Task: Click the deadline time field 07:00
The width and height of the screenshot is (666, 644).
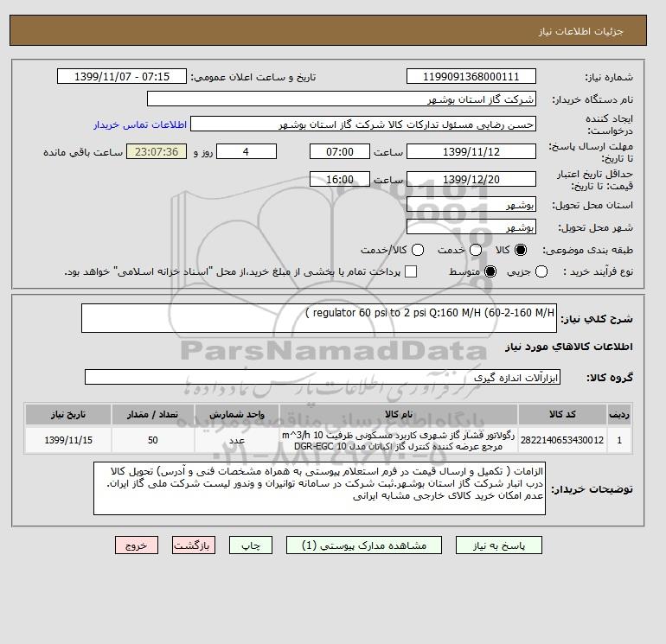Action: pos(340,151)
